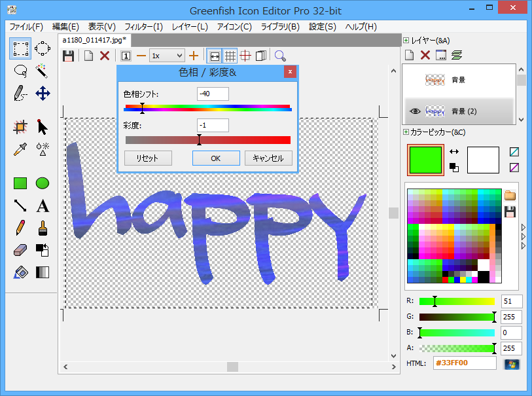Toggle visibility of 背景 (2) layer
Viewport: 532px width, 396px height.
click(x=415, y=111)
